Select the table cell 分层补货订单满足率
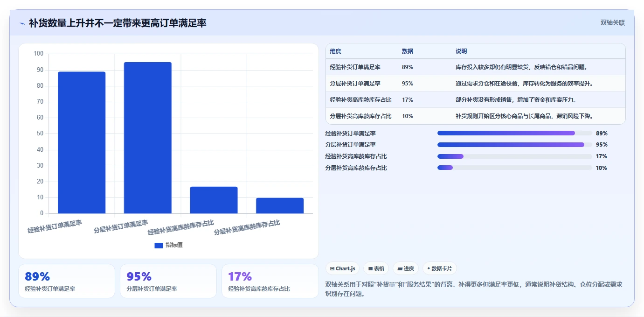This screenshot has height=317, width=644. (355, 84)
